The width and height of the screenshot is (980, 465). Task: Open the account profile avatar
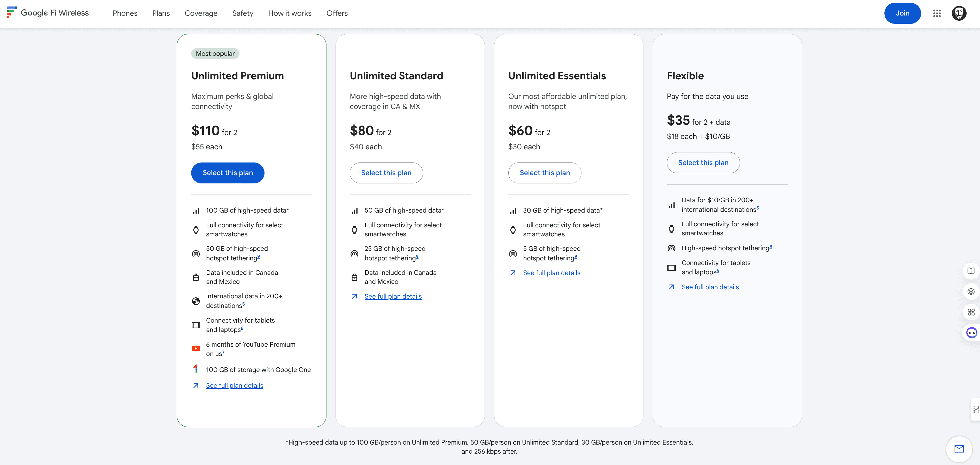(x=959, y=13)
